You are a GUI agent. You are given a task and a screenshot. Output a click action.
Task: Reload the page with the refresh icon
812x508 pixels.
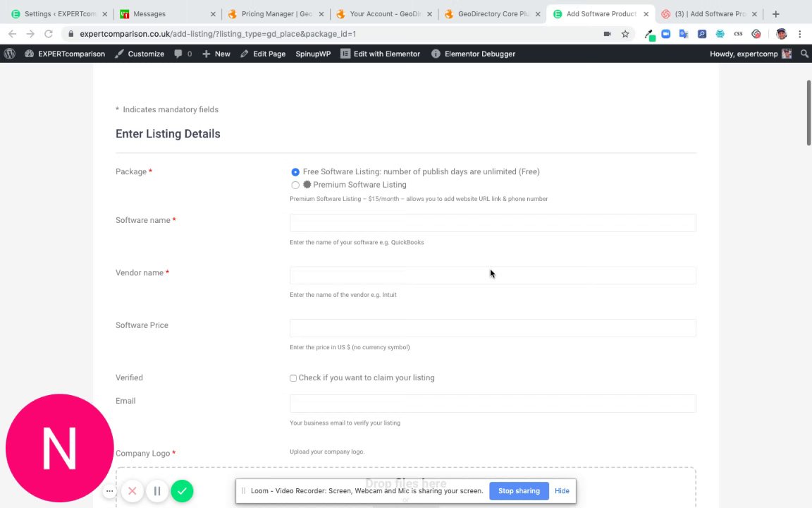49,34
